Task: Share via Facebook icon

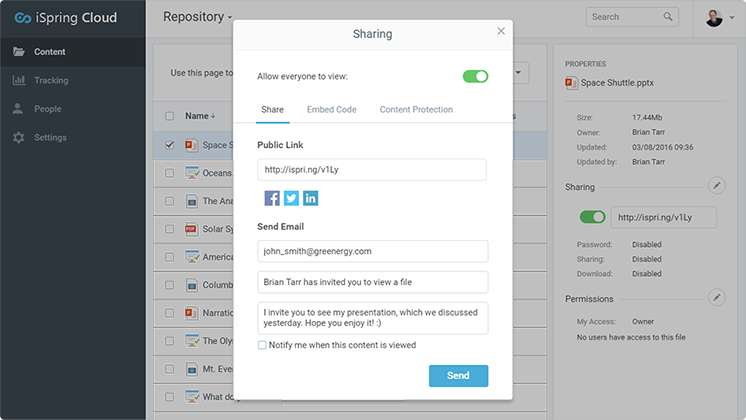Action: pos(272,198)
